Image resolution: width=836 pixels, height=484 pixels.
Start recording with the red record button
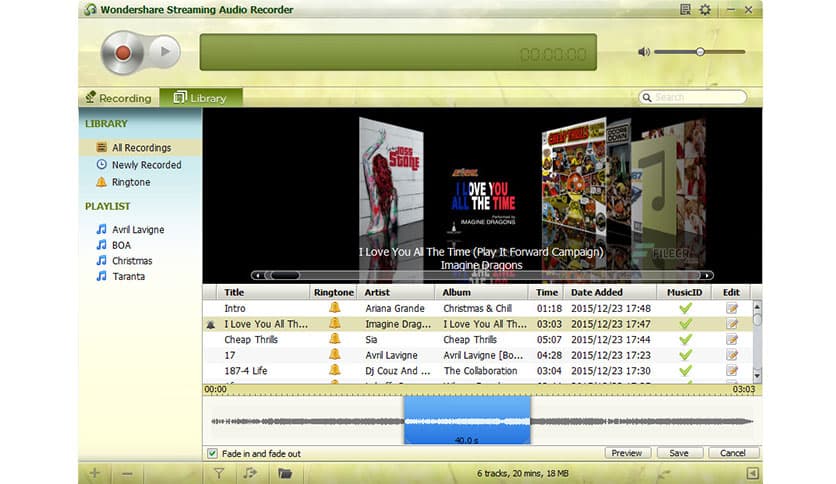[x=123, y=52]
